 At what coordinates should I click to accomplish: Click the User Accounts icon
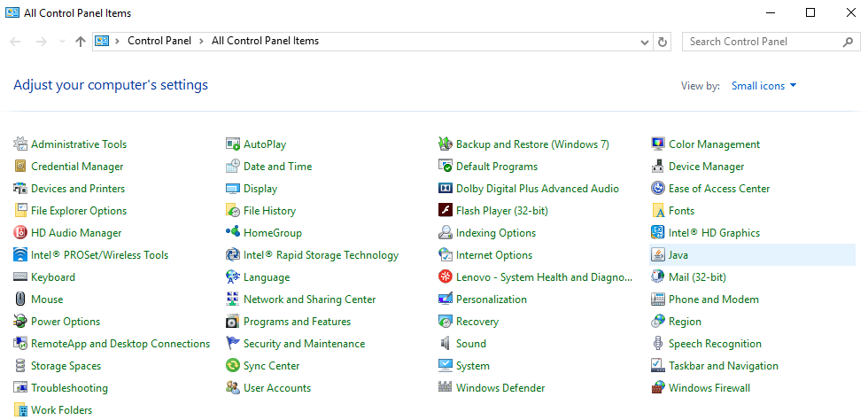[x=233, y=388]
